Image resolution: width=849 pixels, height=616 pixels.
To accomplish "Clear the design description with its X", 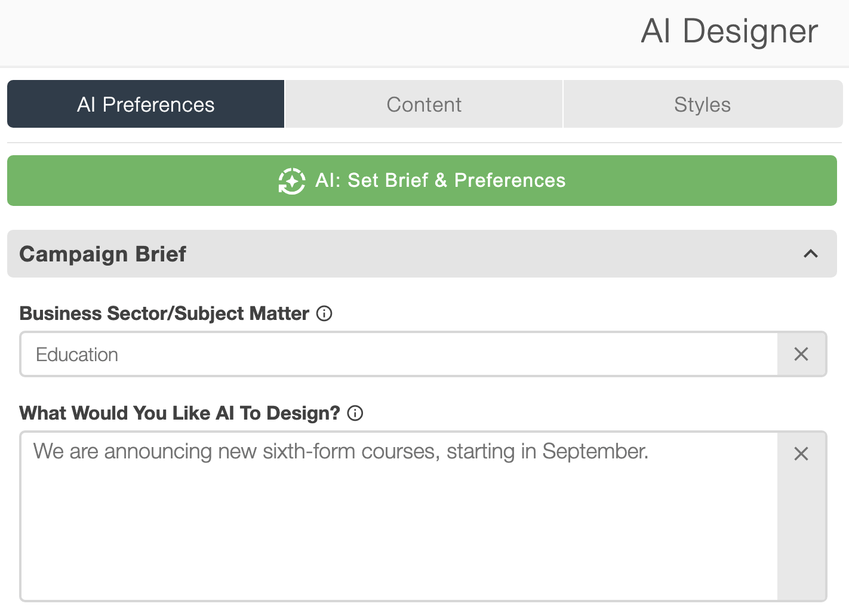I will pyautogui.click(x=801, y=454).
